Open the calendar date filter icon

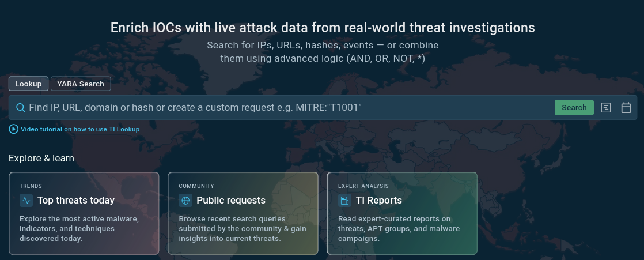tap(626, 108)
